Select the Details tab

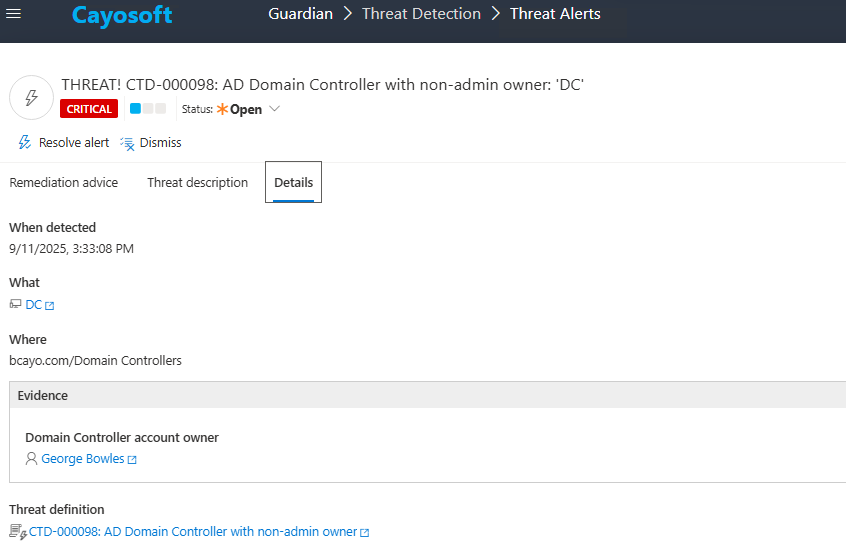click(293, 183)
